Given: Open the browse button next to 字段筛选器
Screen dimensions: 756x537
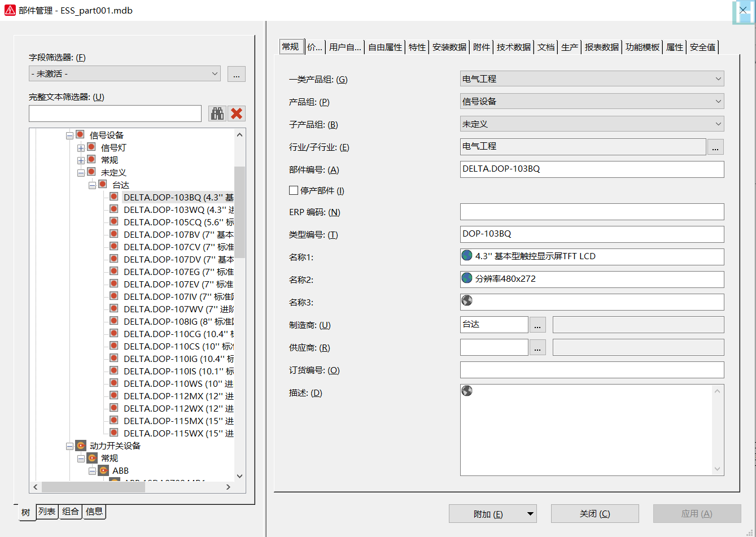Looking at the screenshot, I should click(237, 73).
